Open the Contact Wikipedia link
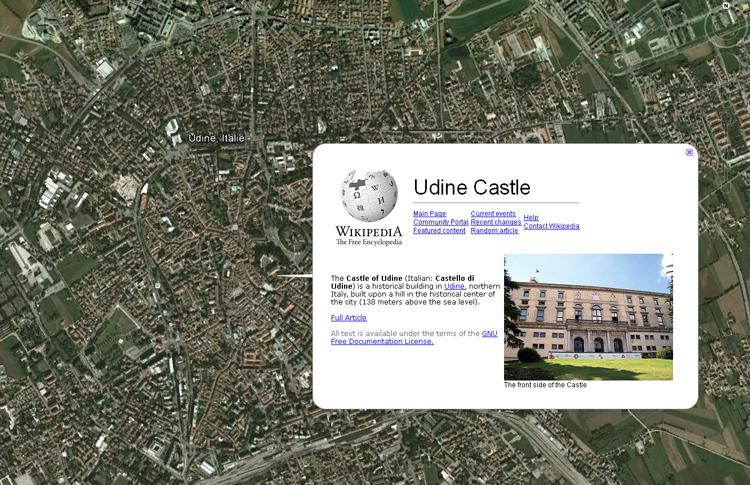The image size is (750, 485). point(551,226)
